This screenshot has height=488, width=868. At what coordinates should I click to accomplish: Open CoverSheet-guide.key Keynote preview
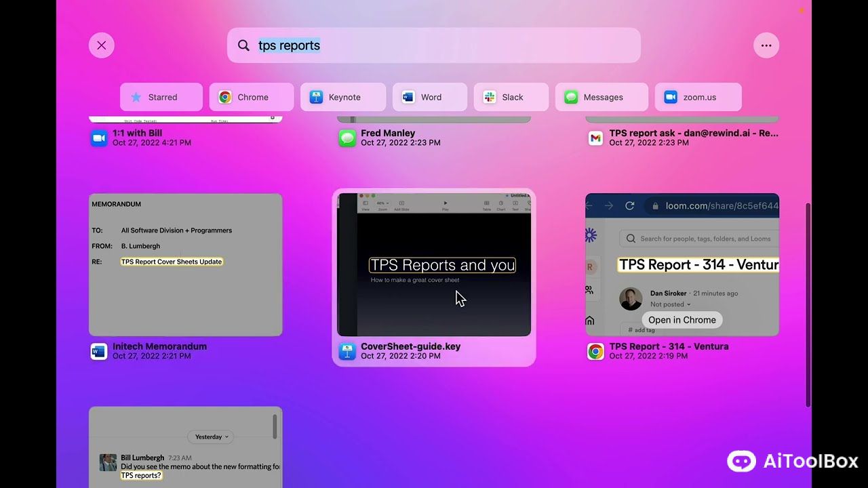click(434, 265)
